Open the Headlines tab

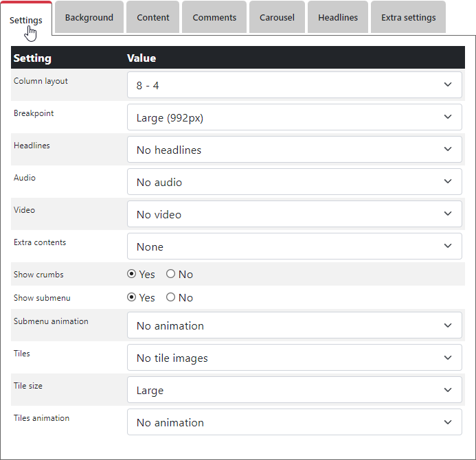point(338,18)
